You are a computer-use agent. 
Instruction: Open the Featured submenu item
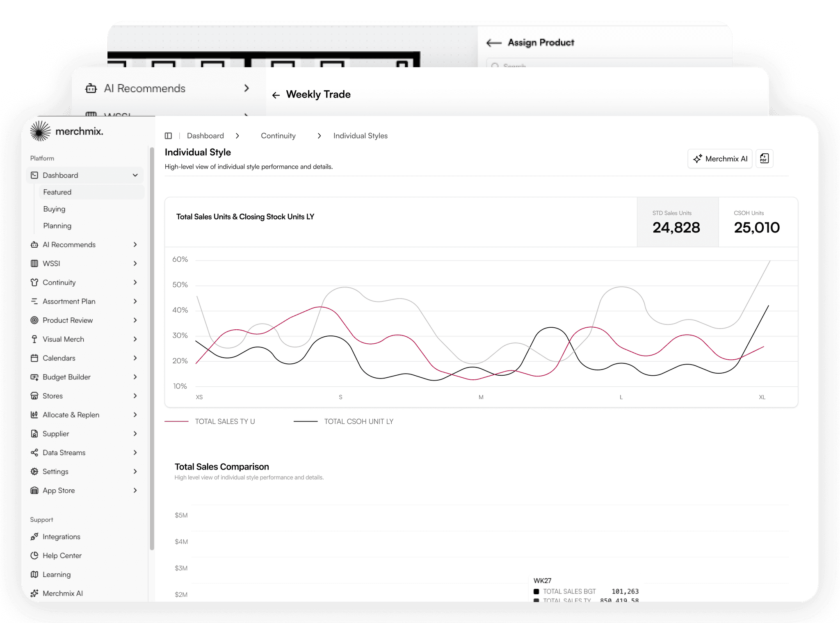pos(57,192)
